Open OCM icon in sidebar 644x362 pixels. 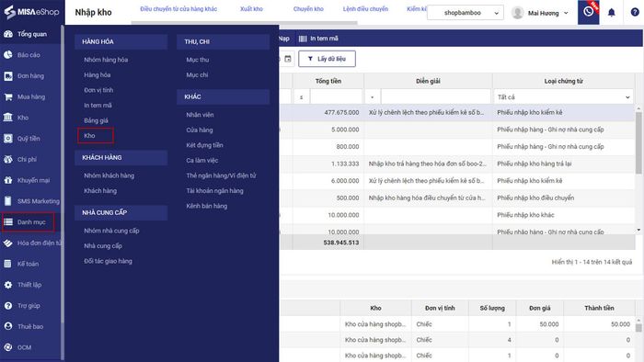pyautogui.click(x=7, y=347)
